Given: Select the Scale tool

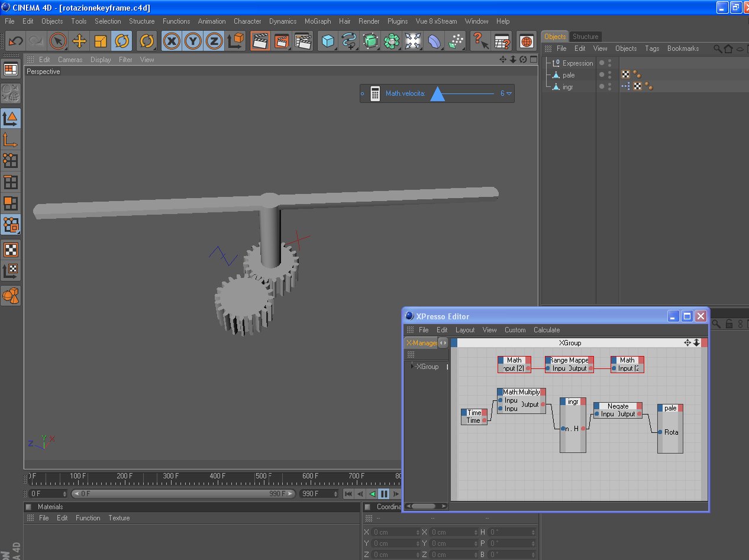Looking at the screenshot, I should tap(101, 41).
